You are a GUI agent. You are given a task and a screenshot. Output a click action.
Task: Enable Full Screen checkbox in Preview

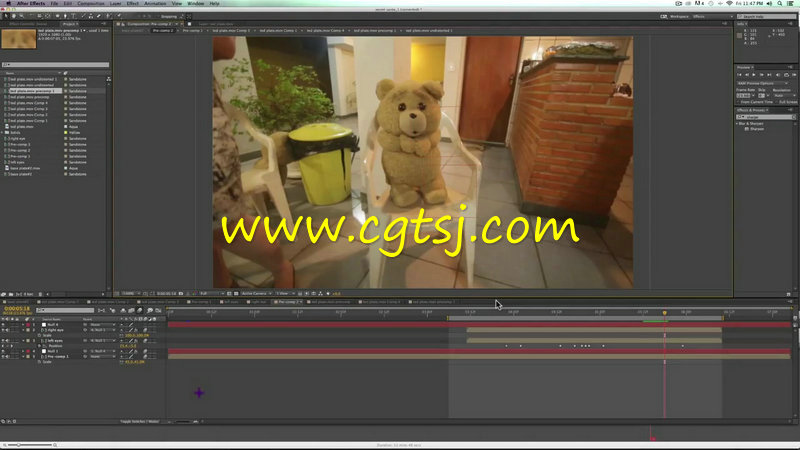tap(777, 102)
